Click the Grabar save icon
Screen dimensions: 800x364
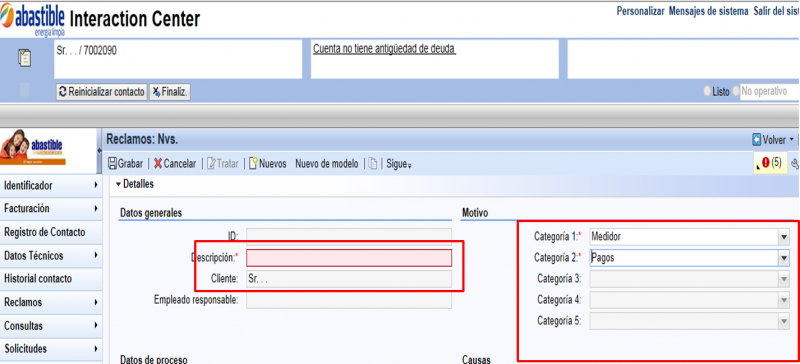tap(113, 164)
